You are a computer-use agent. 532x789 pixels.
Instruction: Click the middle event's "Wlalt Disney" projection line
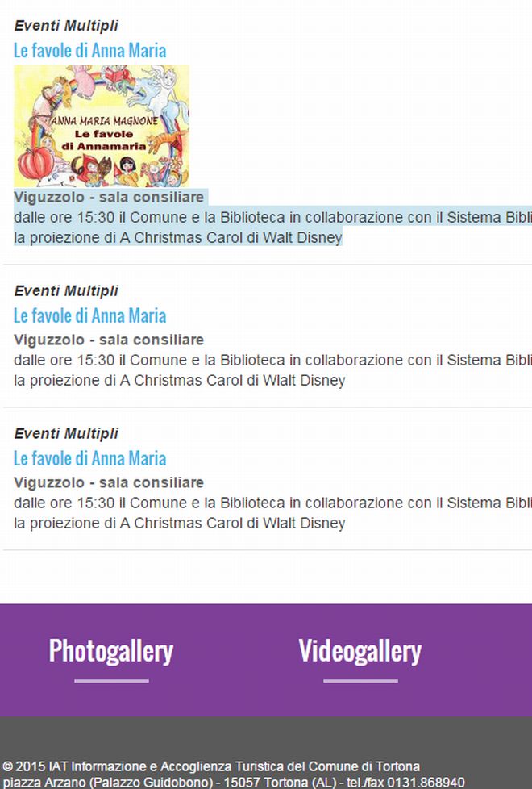point(180,381)
